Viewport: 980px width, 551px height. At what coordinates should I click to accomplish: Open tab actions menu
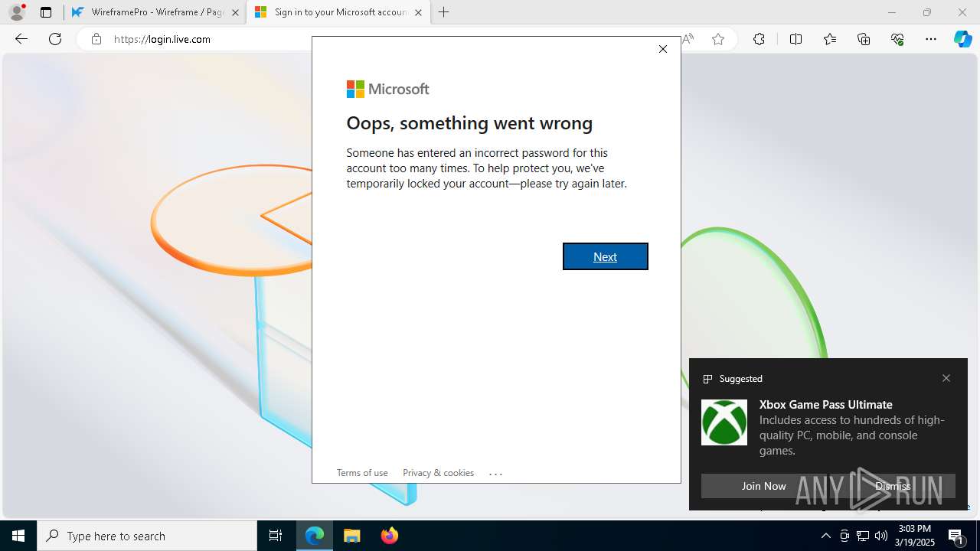tap(46, 12)
